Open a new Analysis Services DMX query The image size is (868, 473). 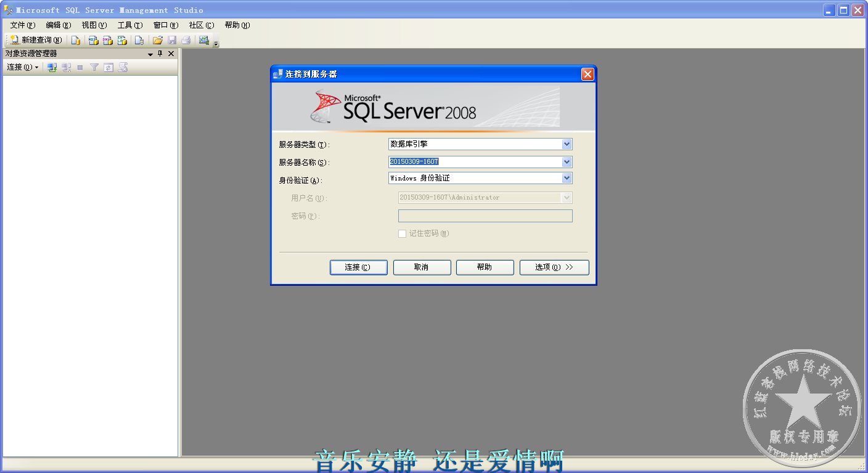(x=107, y=40)
